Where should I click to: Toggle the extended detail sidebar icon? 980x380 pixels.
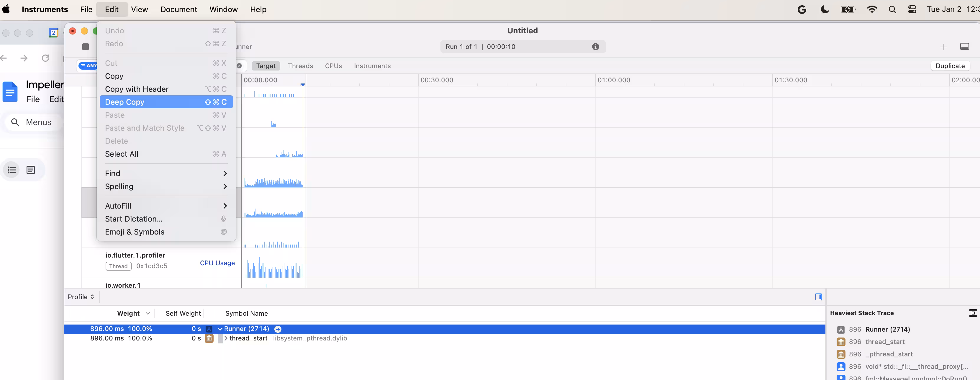tap(818, 297)
